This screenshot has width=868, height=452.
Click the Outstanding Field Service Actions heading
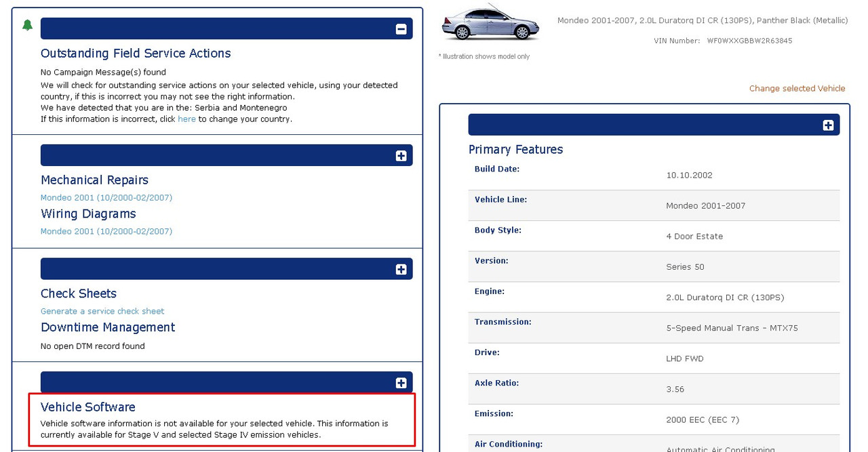tap(136, 54)
